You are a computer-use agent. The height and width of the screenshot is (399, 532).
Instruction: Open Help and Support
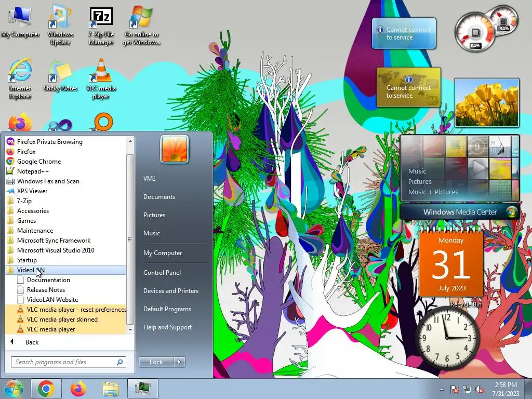[x=167, y=327]
